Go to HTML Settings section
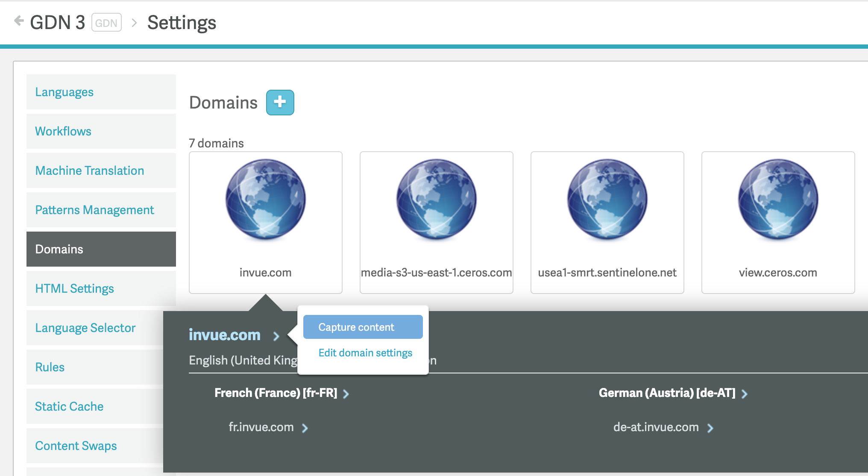 (74, 288)
